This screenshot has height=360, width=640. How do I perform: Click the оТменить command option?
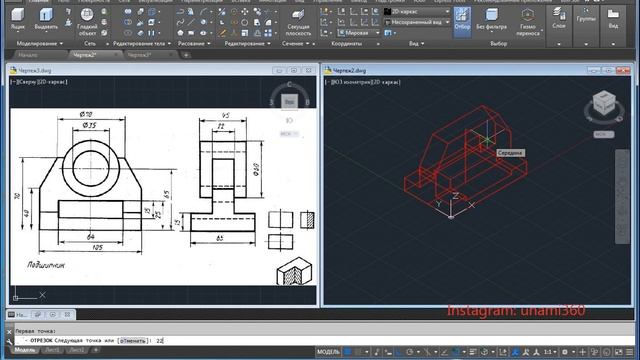tap(133, 341)
